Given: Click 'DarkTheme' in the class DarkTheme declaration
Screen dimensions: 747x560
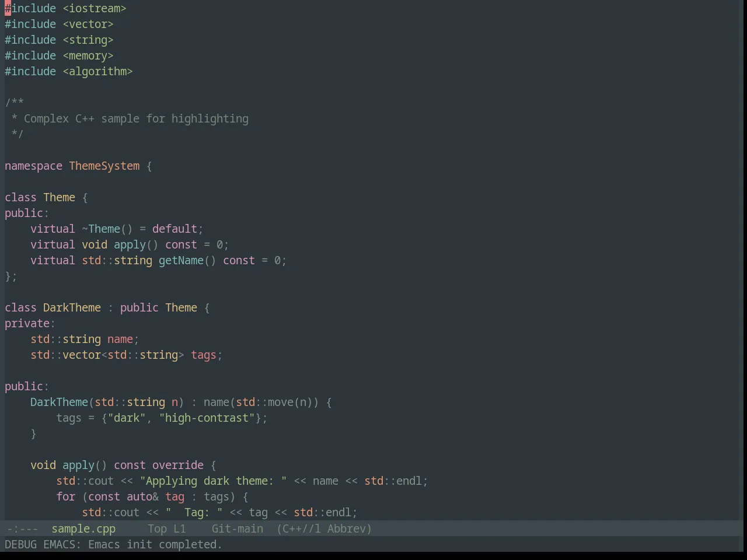Looking at the screenshot, I should 72,308.
